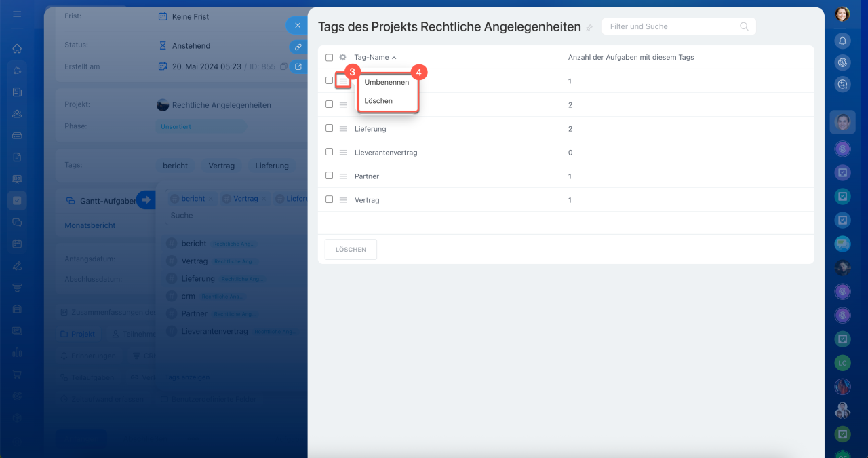Viewport: 868px width, 458px height.
Task: Click the Vertrag tag name in table
Action: click(368, 200)
